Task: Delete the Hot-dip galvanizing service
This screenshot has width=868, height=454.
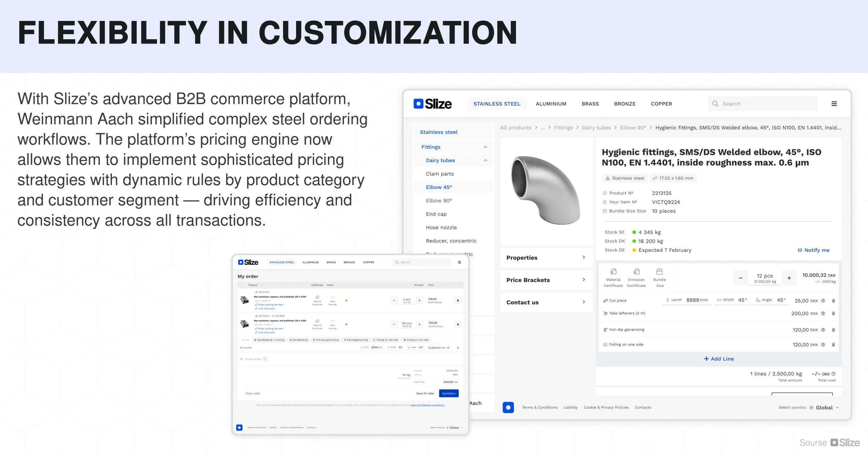Action: [x=833, y=330]
